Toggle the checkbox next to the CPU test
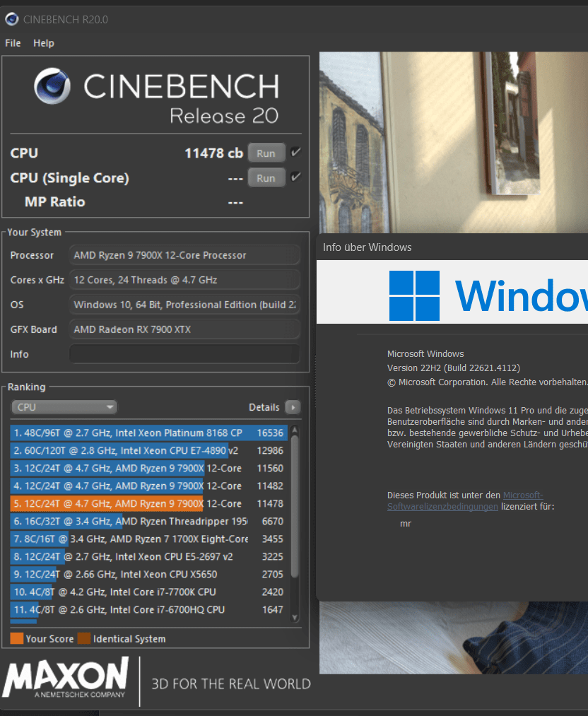This screenshot has width=588, height=716. click(x=295, y=152)
